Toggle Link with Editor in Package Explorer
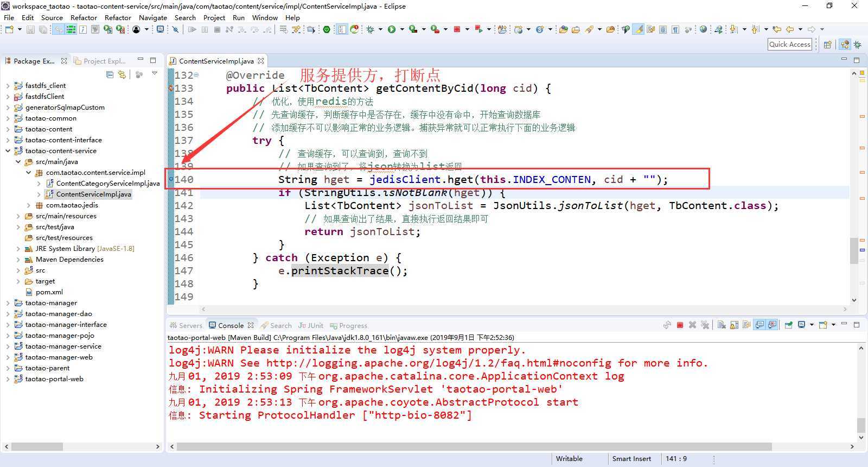 [x=122, y=74]
